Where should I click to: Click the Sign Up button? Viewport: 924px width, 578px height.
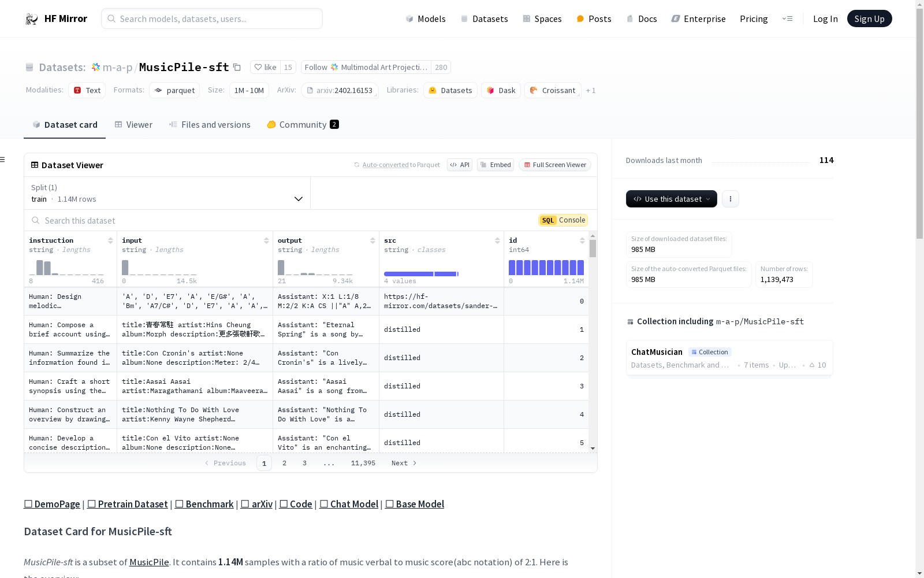coord(870,19)
